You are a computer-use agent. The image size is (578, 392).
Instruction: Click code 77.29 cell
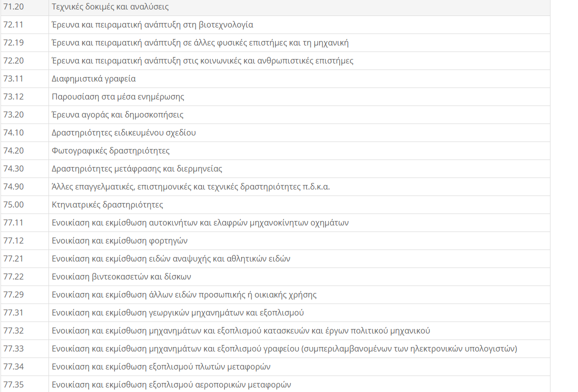click(24, 294)
